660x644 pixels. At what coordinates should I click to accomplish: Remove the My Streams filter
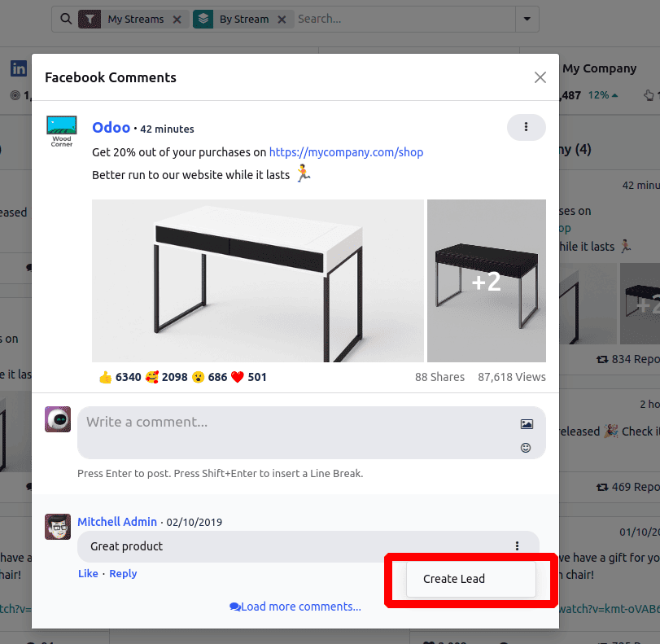177,20
